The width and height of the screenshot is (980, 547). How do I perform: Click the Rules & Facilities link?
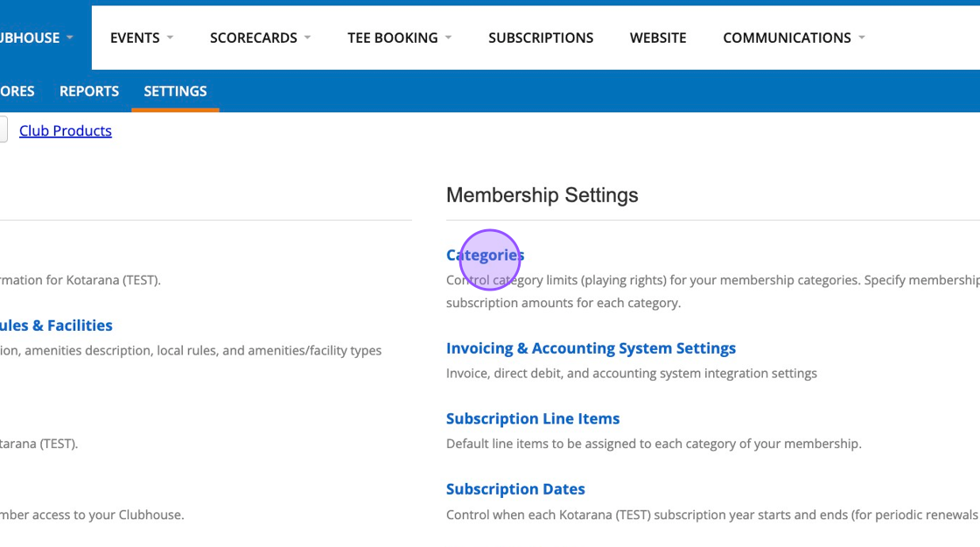(56, 325)
